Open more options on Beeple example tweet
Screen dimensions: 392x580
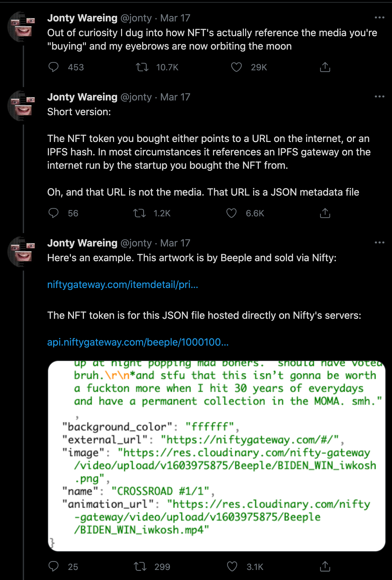point(379,242)
